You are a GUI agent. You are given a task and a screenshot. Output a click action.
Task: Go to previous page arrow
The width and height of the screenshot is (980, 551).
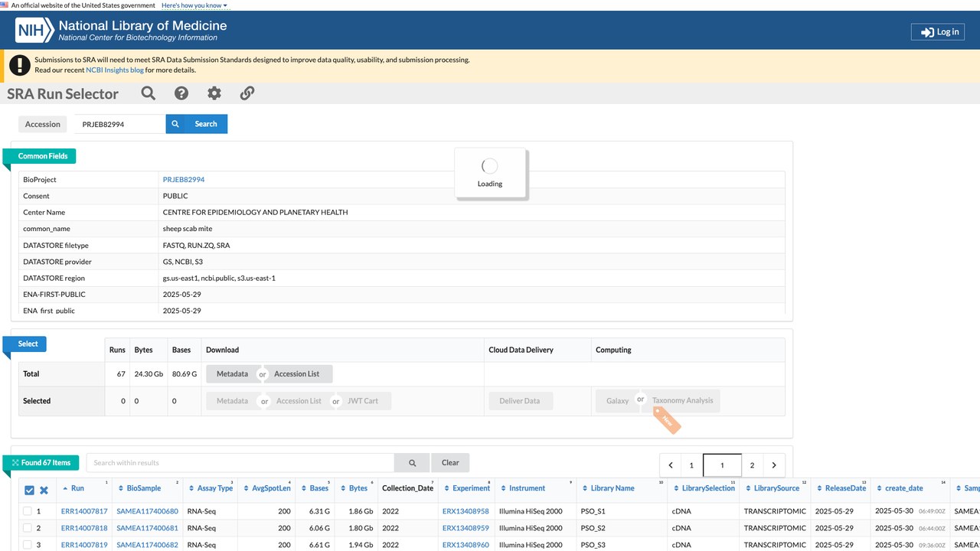tap(671, 465)
